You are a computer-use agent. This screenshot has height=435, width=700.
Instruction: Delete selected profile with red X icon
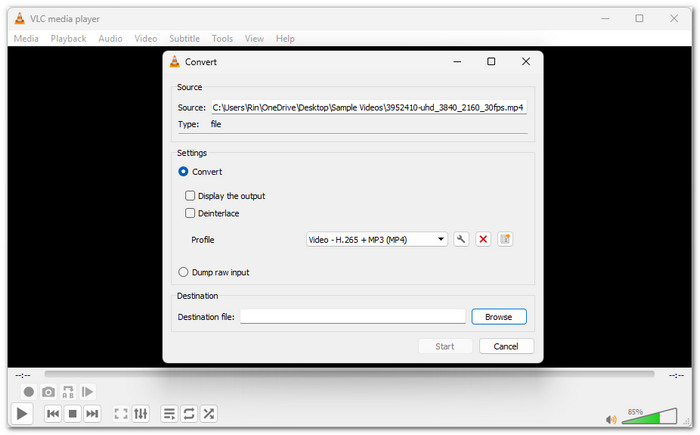(x=483, y=239)
